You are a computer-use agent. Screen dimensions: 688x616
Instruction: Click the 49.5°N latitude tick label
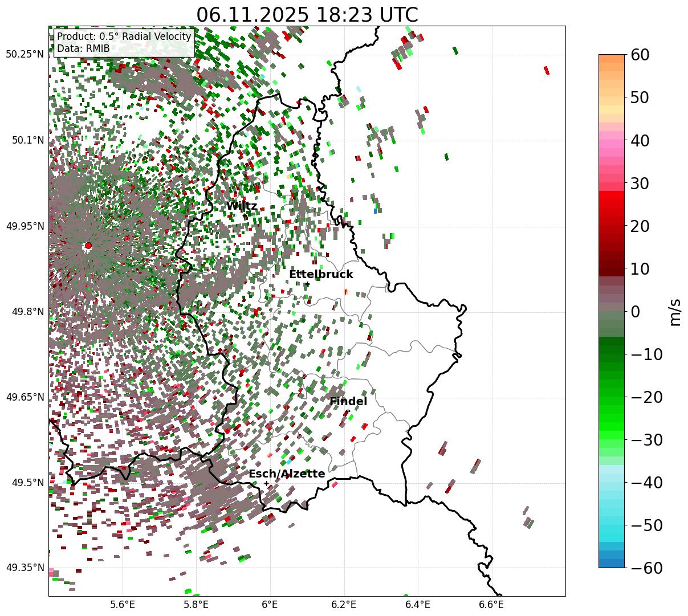tap(27, 483)
